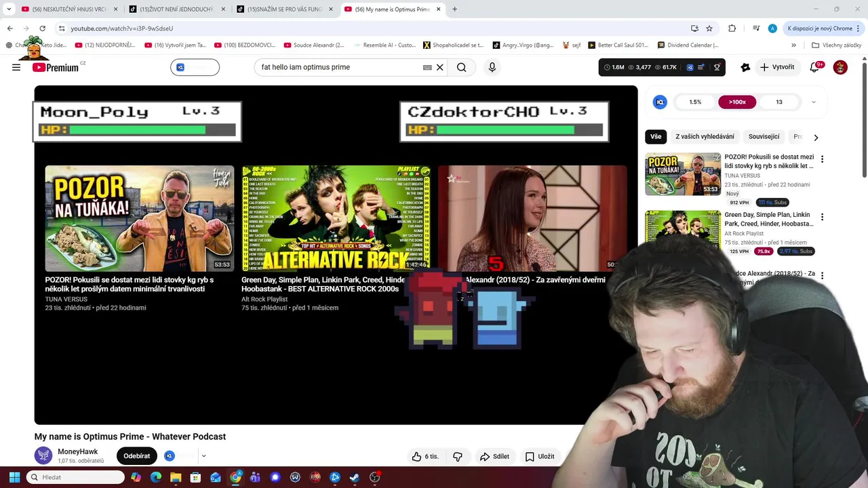Select the Vše filter chip
Image resolution: width=868 pixels, height=488 pixels.
[x=656, y=136]
